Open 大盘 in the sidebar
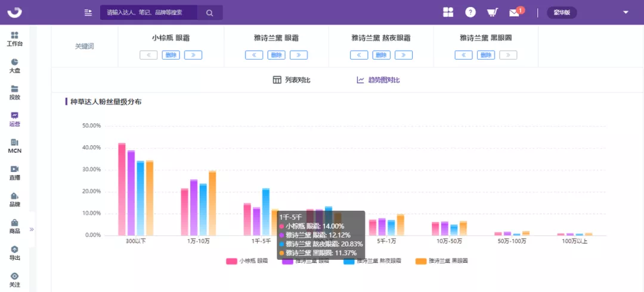This screenshot has height=292, width=644. [x=15, y=66]
